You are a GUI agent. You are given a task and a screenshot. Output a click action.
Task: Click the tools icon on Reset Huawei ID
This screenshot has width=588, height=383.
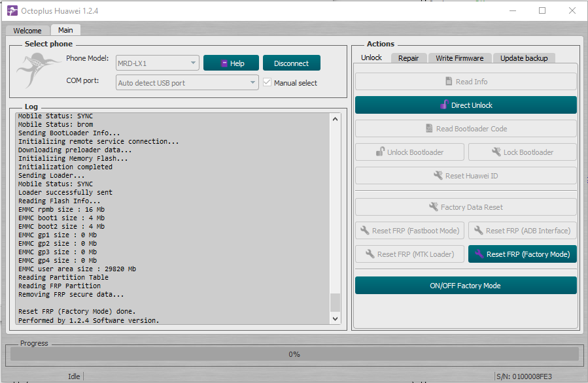point(438,175)
